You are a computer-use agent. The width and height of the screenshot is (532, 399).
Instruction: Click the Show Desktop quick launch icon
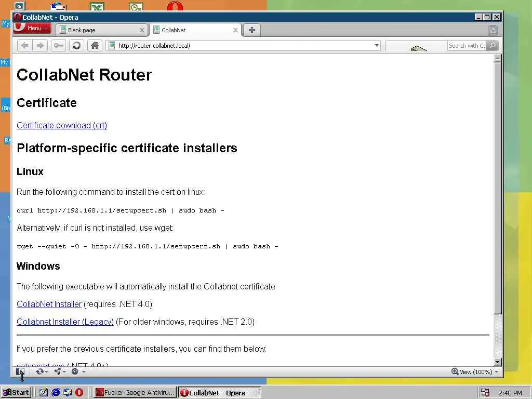point(44,393)
